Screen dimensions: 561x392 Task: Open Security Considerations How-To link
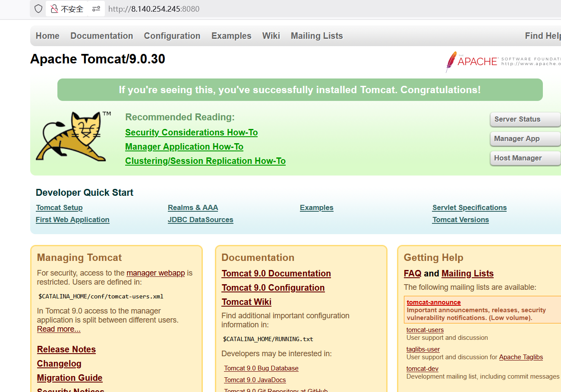(192, 132)
